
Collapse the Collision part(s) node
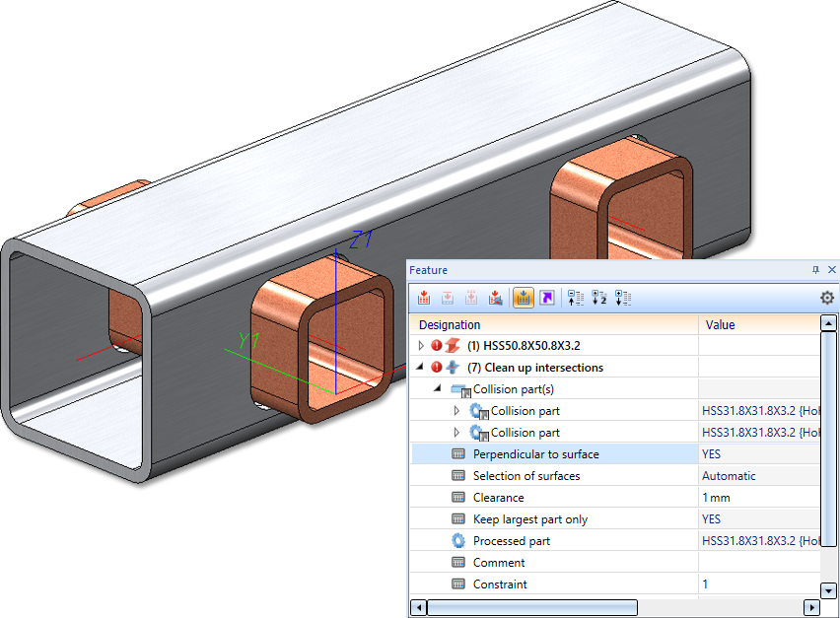[x=438, y=388]
